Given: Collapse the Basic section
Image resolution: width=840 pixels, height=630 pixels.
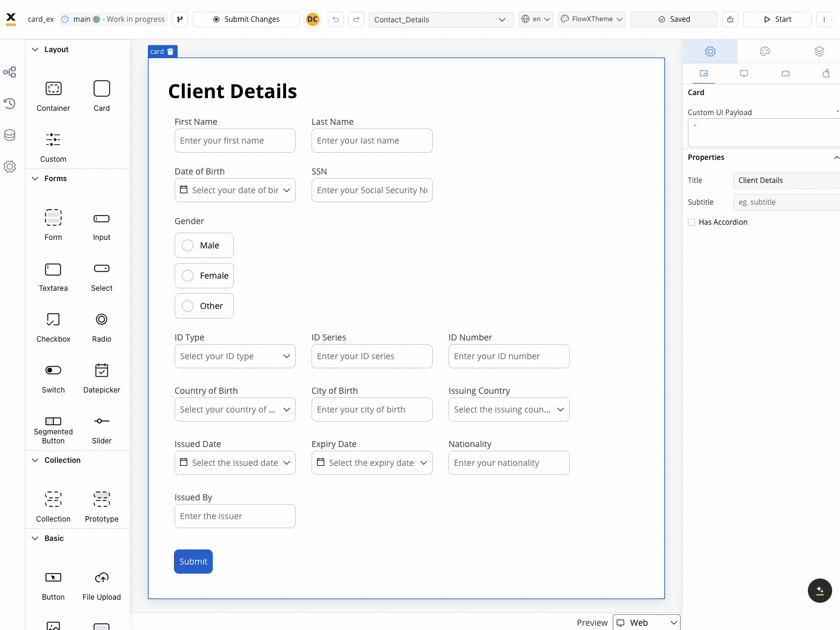Looking at the screenshot, I should tap(35, 539).
